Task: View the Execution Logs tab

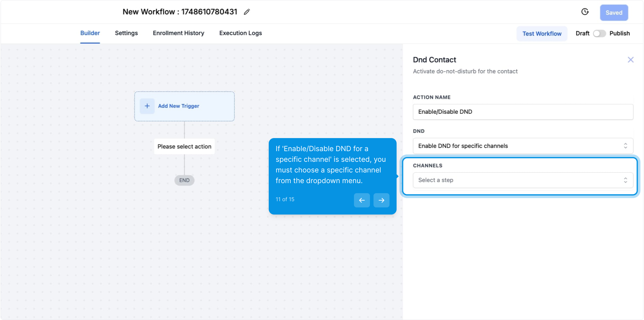Action: [241, 33]
